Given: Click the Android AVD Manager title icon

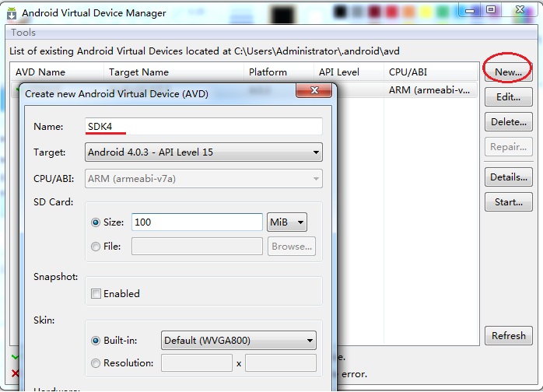Looking at the screenshot, I should tap(12, 13).
